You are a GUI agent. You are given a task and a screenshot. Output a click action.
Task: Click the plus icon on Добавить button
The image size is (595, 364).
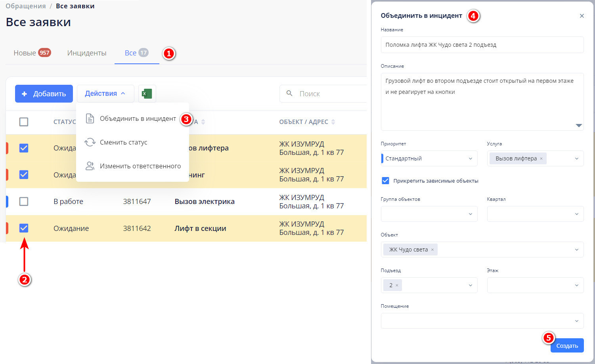[x=25, y=94]
